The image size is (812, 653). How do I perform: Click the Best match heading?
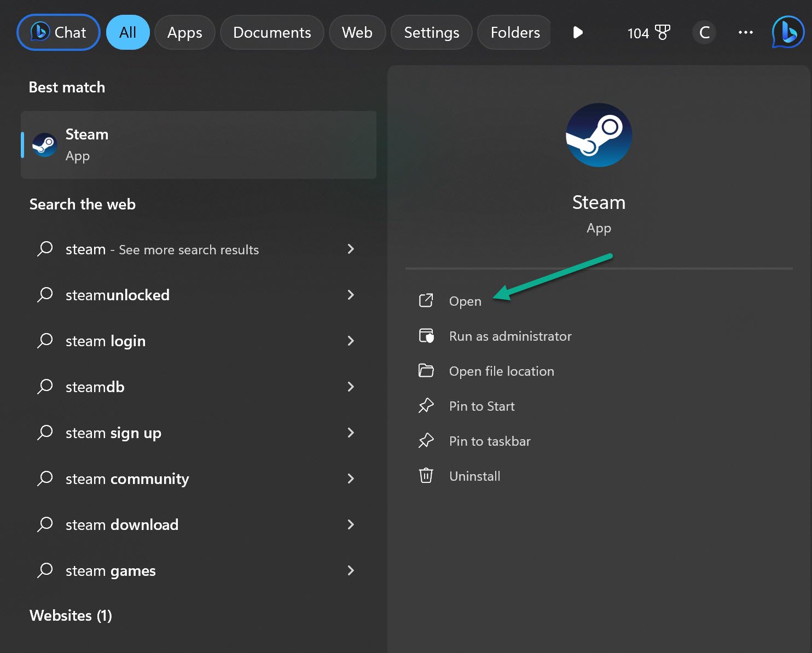[x=67, y=88]
